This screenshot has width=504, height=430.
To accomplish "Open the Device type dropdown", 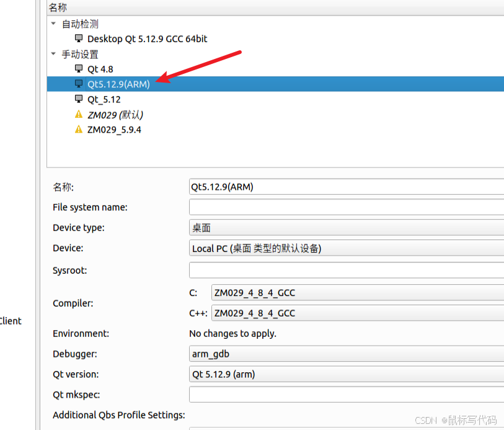I will click(x=347, y=228).
